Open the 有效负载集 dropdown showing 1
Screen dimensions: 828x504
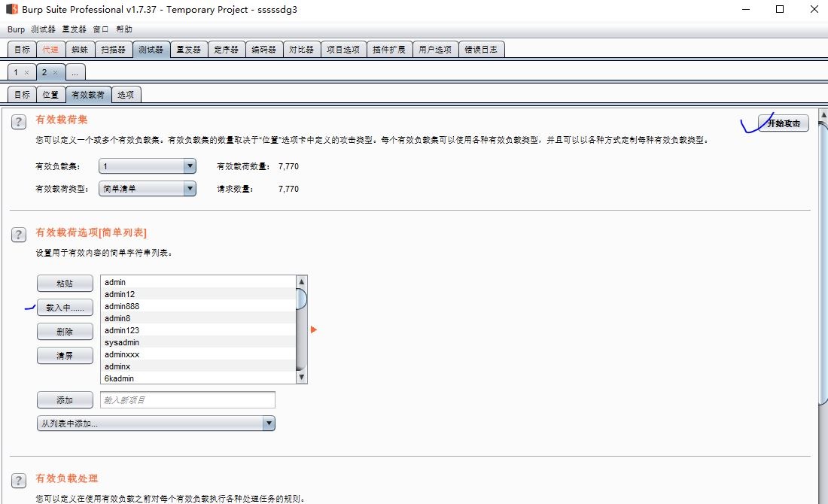[148, 166]
